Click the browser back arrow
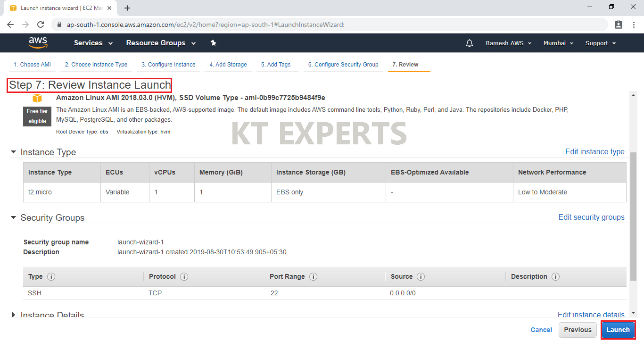 click(10, 25)
